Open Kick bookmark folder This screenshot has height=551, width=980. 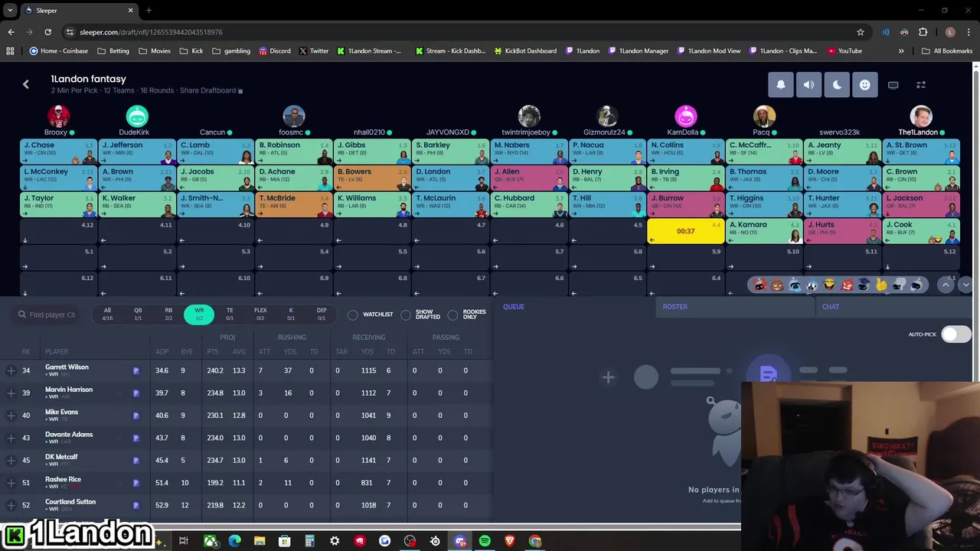pos(191,51)
